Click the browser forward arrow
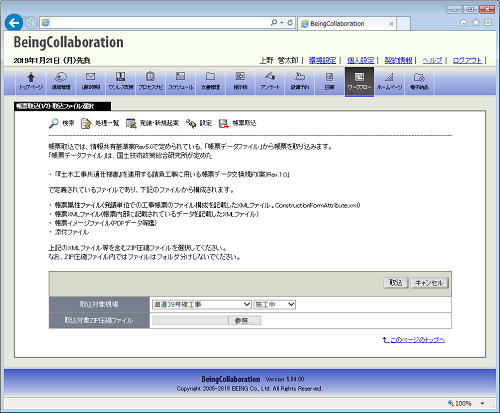This screenshot has height=413, width=500. 31,23
